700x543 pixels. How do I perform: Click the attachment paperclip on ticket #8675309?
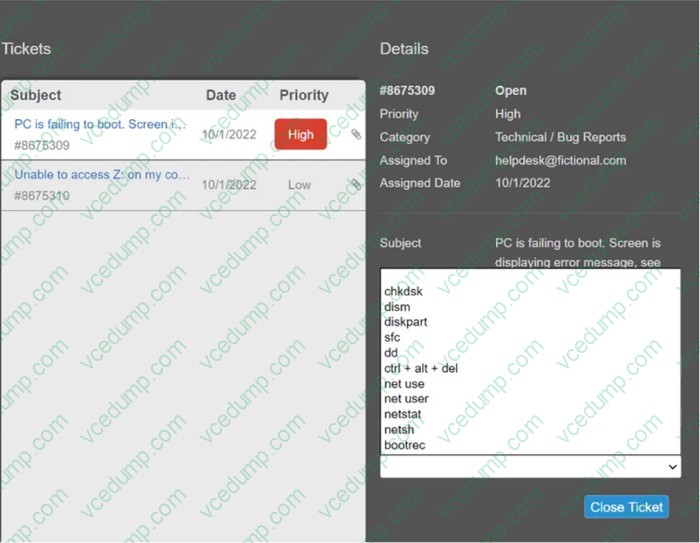click(356, 134)
